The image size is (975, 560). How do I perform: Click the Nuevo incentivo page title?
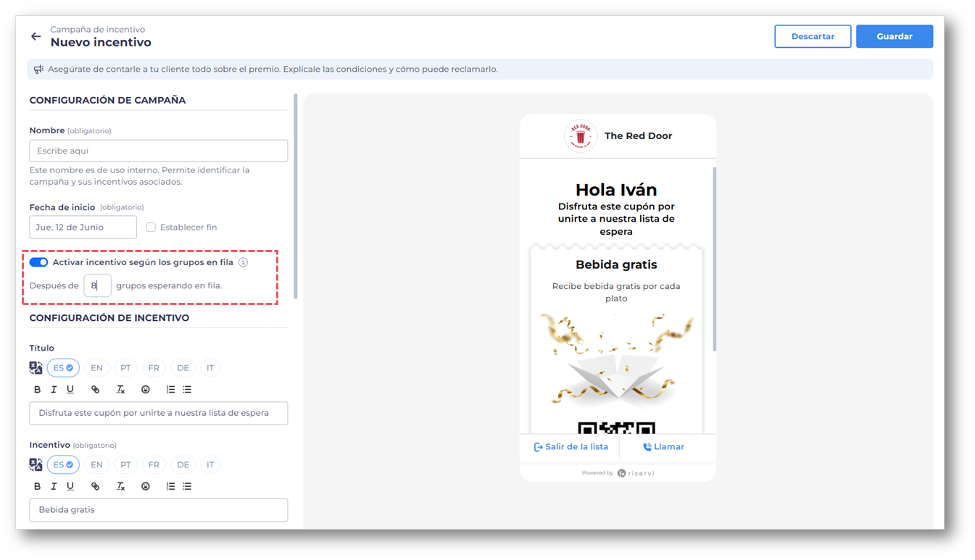[x=101, y=43]
